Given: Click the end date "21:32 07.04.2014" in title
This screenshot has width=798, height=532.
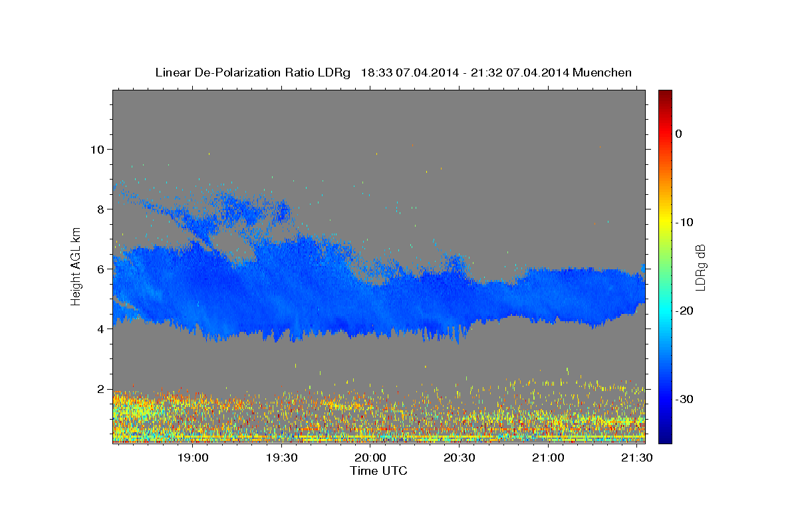Looking at the screenshot, I should (x=520, y=72).
